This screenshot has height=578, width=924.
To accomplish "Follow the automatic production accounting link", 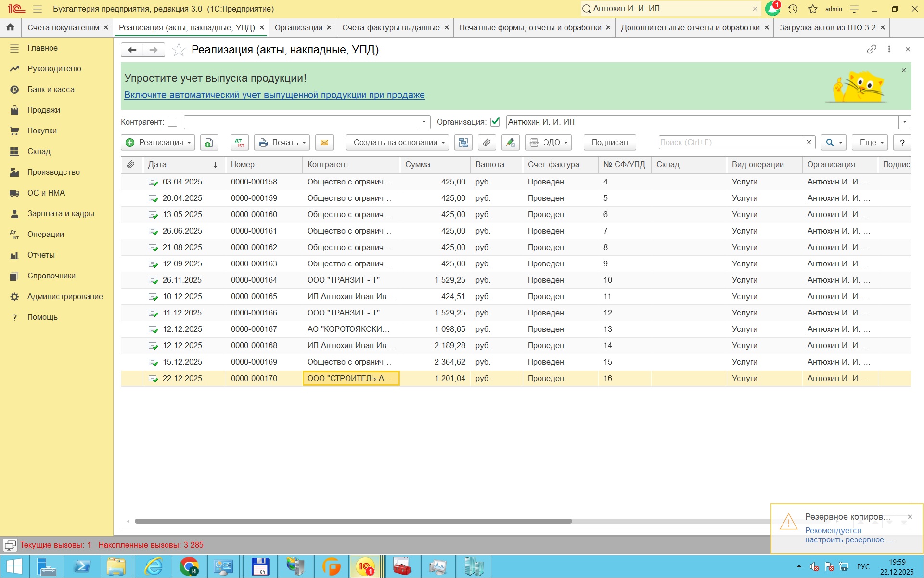I will [x=274, y=95].
